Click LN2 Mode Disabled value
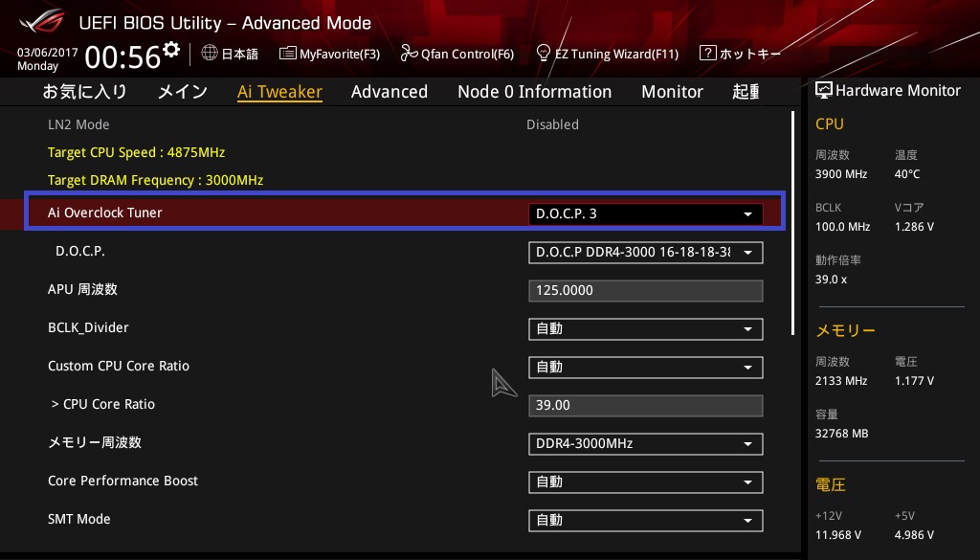The image size is (980, 560). [x=552, y=124]
